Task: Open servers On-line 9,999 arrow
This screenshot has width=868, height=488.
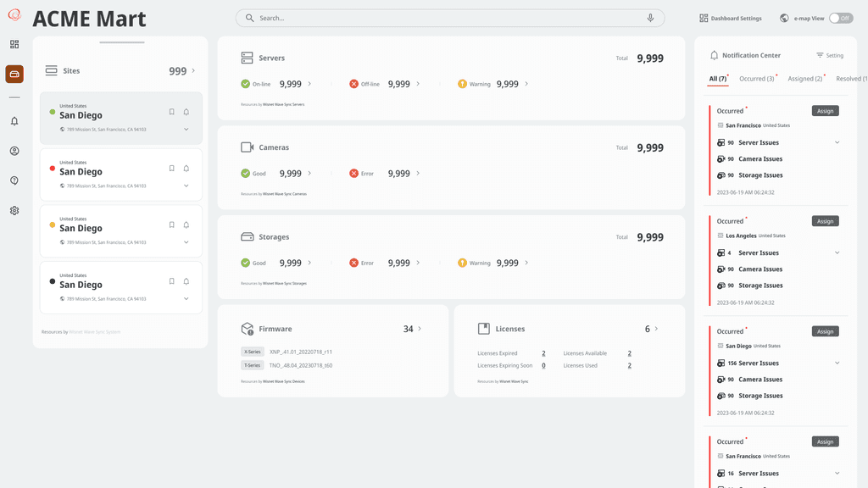Action: [x=309, y=84]
